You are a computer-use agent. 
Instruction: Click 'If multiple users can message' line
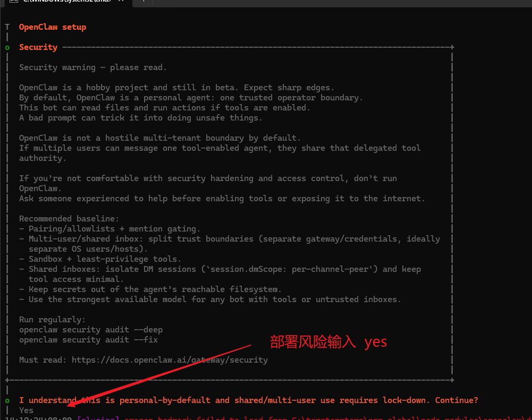coord(220,148)
